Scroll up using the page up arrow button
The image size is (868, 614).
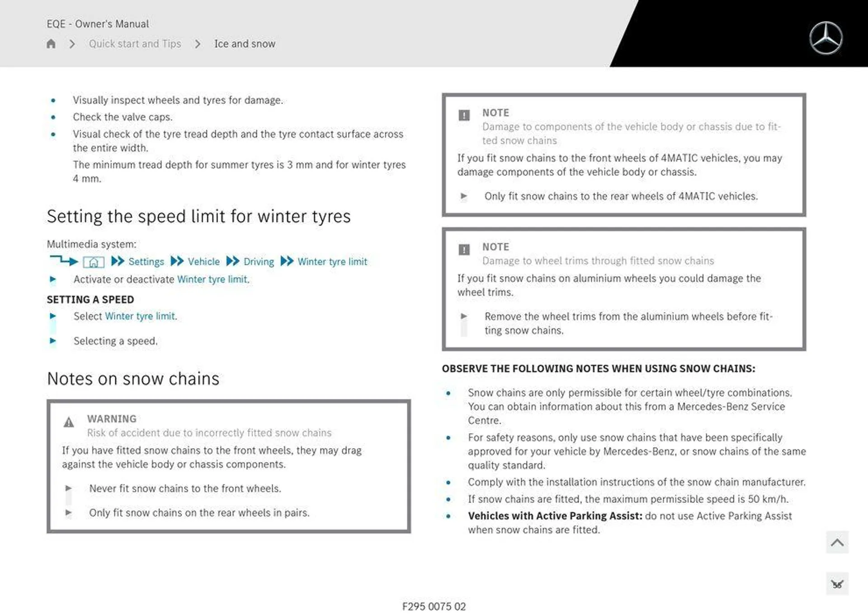click(x=840, y=543)
